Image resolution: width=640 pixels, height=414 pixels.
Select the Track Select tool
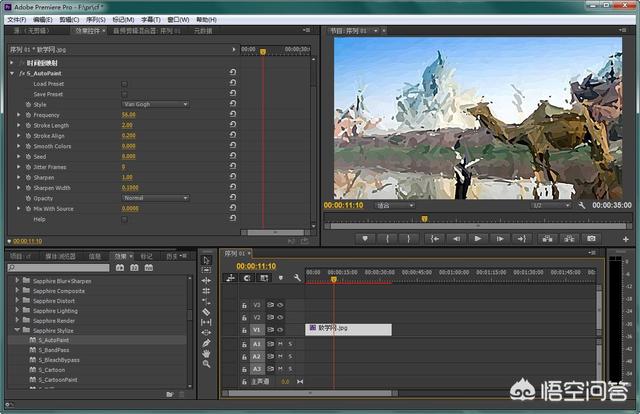pos(207,270)
